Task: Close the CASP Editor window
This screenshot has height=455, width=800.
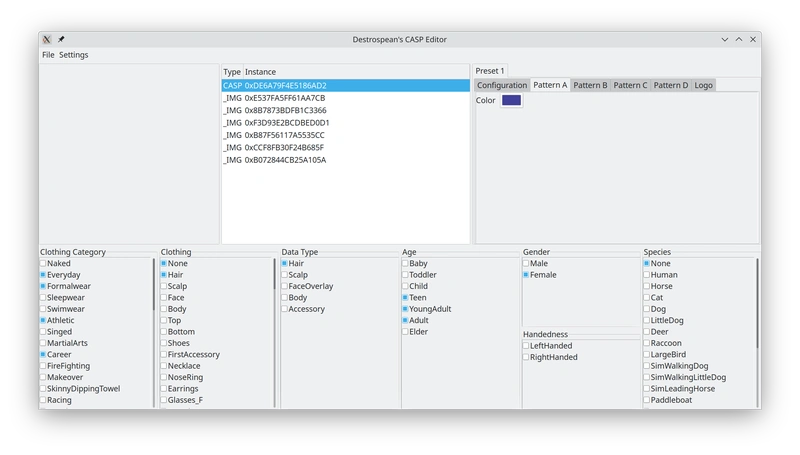Action: coord(753,39)
